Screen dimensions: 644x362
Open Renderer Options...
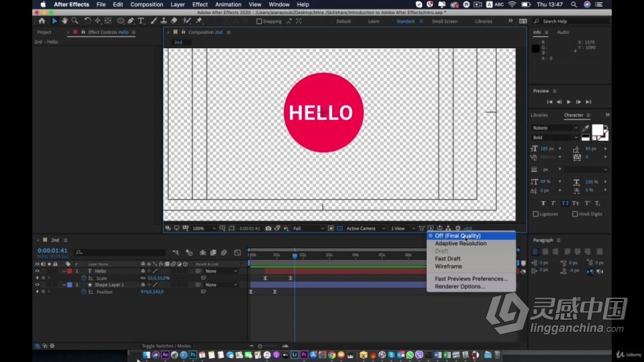pos(471,286)
